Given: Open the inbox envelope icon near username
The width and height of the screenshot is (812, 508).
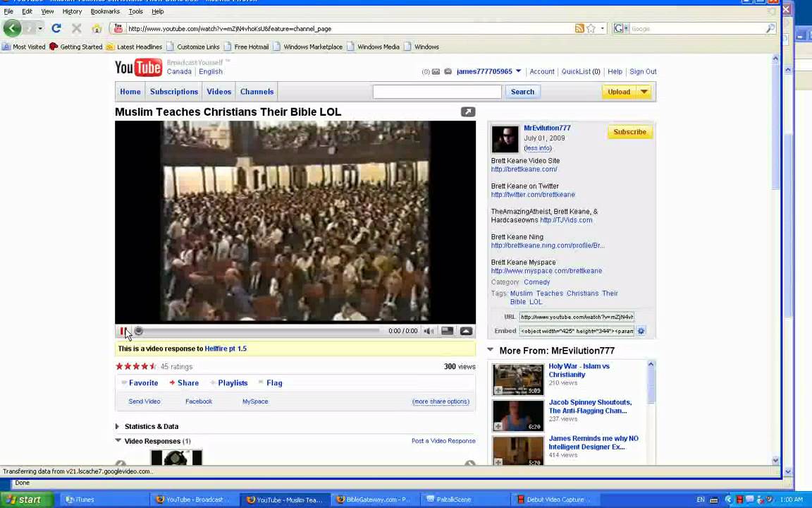Looking at the screenshot, I should coord(436,71).
